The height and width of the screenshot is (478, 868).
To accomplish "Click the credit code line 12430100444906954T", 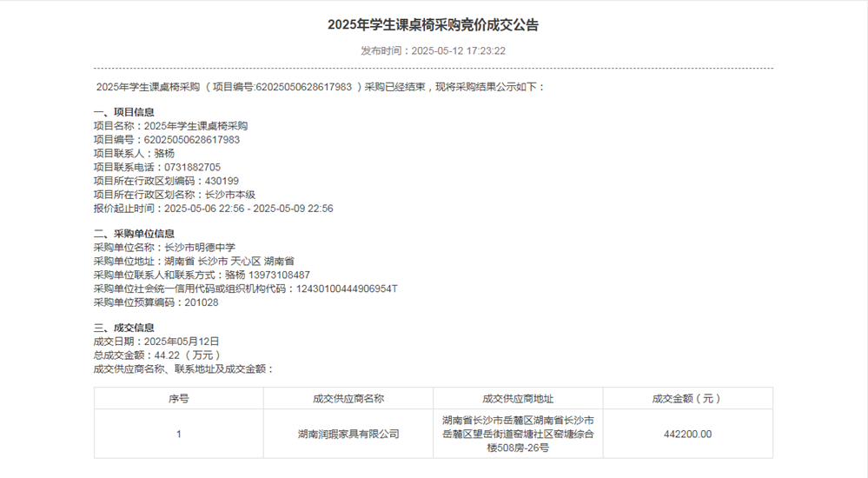I will [245, 289].
